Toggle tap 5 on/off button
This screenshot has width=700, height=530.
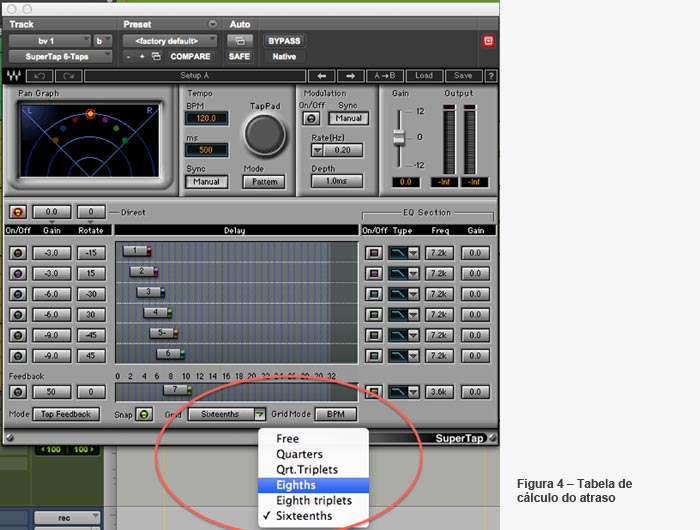[18, 335]
